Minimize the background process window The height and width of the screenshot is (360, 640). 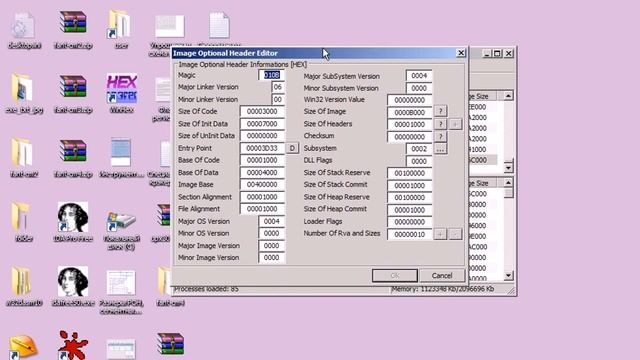tap(487, 53)
